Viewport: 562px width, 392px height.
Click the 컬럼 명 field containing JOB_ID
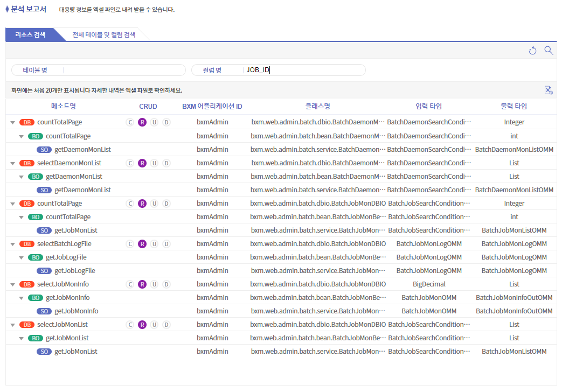279,70
